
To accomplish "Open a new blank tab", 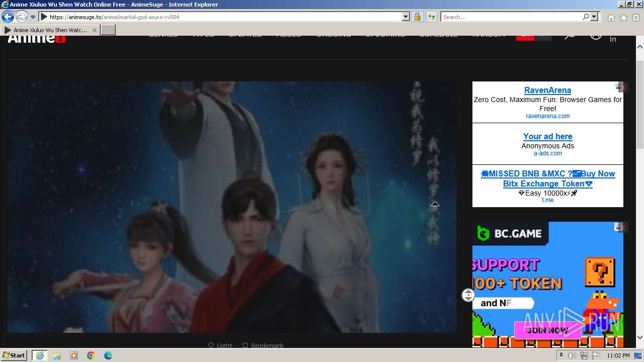I will [108, 30].
